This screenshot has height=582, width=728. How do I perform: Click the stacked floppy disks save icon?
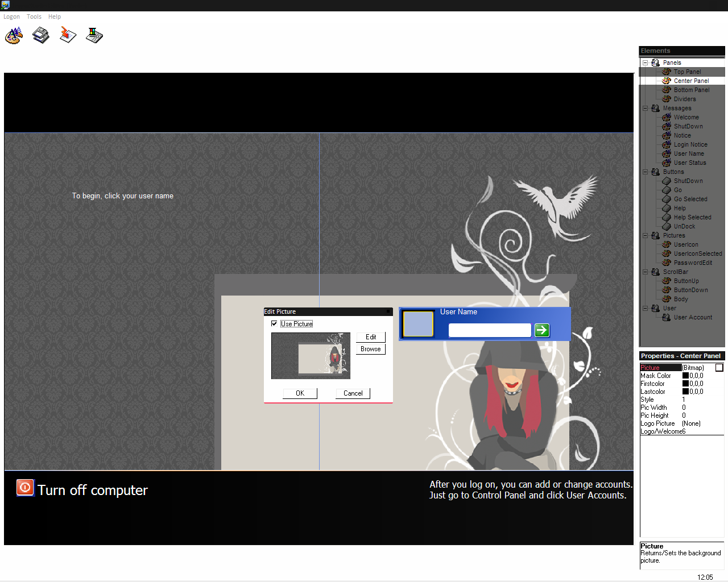41,35
